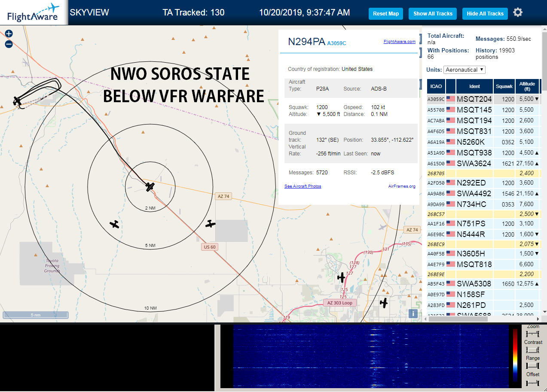Select the MSQT194 aircraft row
Viewport: 547px width, 392px height.
tap(483, 121)
